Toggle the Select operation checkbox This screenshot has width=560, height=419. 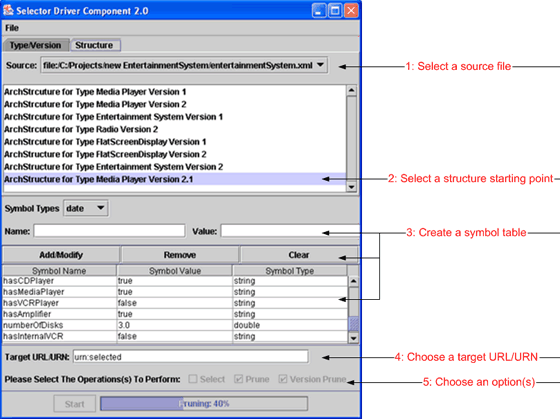pyautogui.click(x=193, y=379)
